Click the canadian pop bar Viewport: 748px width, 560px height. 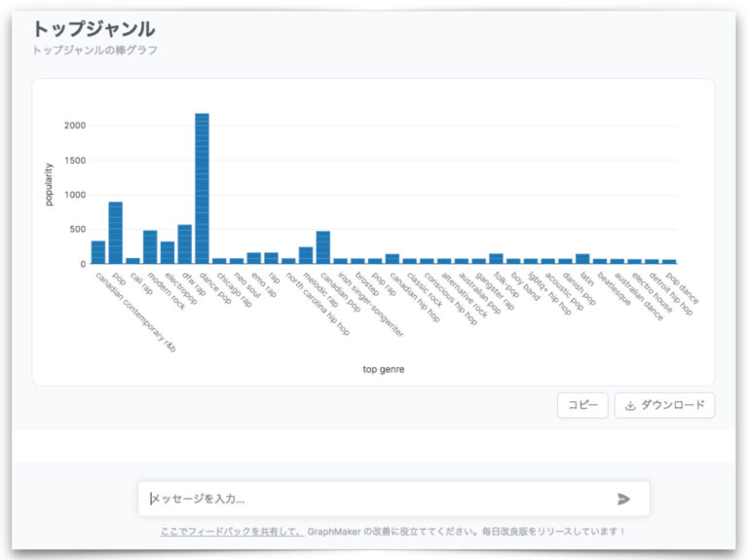[x=323, y=247]
